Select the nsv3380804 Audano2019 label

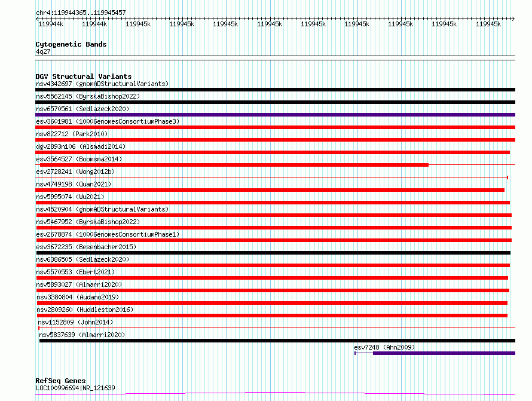click(x=78, y=297)
